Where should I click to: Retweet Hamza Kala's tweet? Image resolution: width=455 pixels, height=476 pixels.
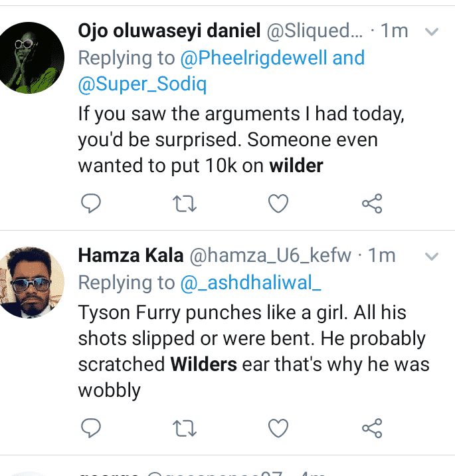181,427
